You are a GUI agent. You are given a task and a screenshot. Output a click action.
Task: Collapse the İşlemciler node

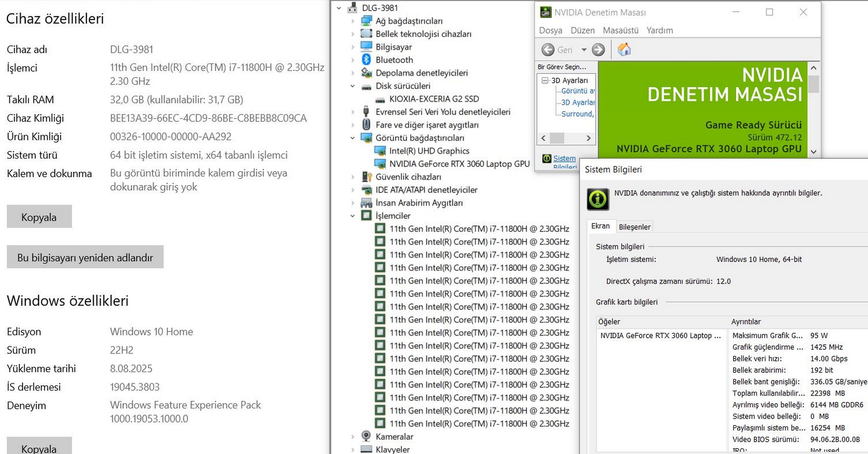352,216
